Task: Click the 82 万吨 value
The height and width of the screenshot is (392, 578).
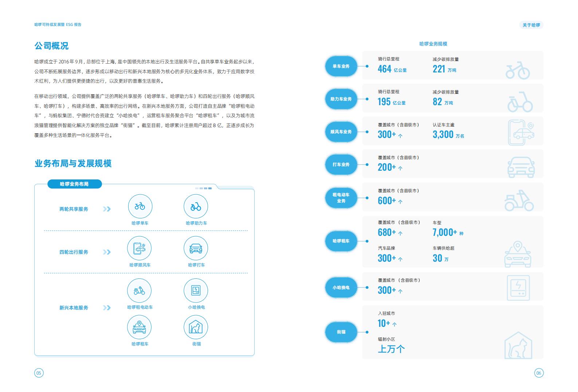Action: coord(443,102)
